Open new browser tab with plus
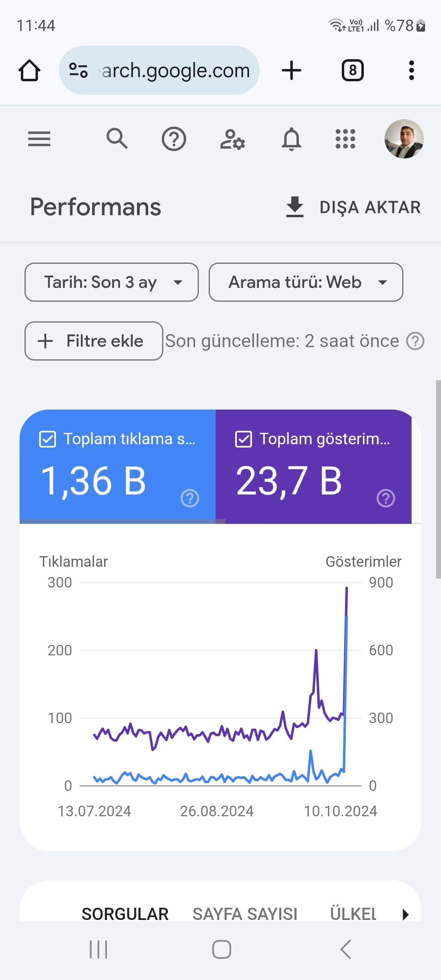441x980 pixels. pyautogui.click(x=292, y=70)
